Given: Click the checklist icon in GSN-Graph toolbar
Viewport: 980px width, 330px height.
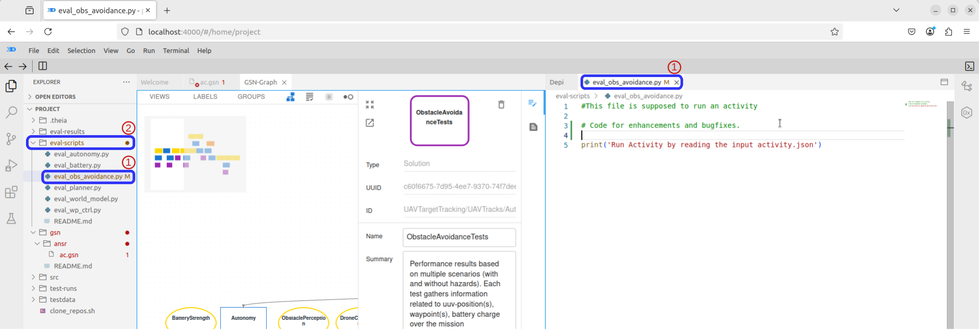Looking at the screenshot, I should click(310, 97).
